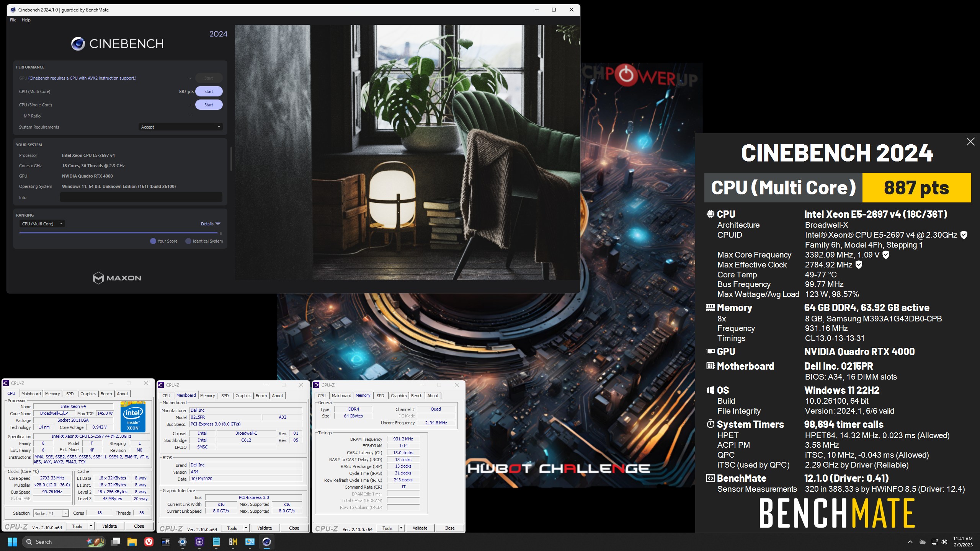The width and height of the screenshot is (980, 551).
Task: Open the monitoring chart app in the taskbar
Action: (x=250, y=542)
